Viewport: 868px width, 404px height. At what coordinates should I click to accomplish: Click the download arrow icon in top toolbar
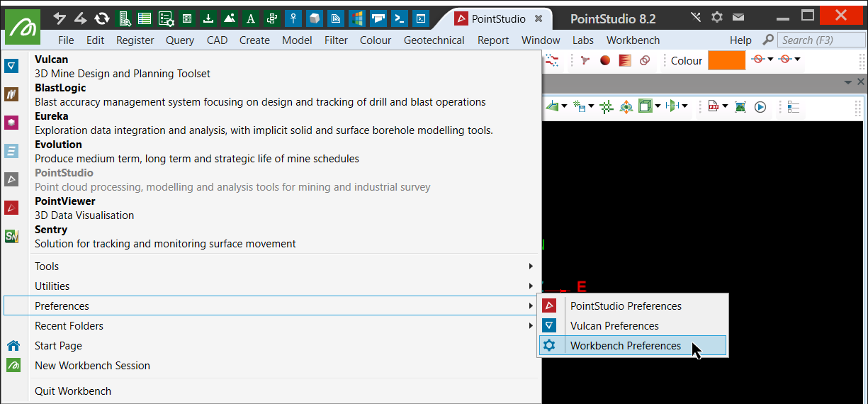tap(208, 18)
